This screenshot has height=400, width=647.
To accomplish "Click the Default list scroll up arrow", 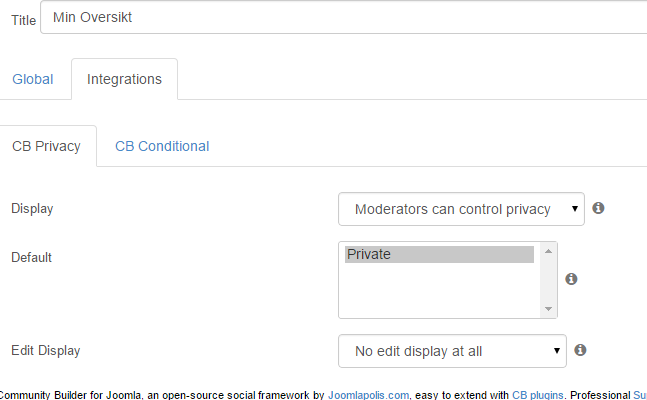I will coord(548,251).
